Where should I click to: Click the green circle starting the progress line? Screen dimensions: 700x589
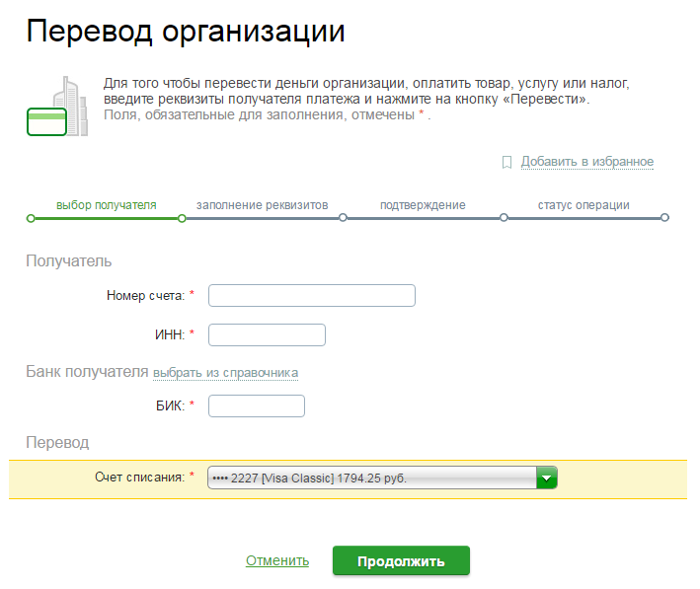tap(31, 218)
